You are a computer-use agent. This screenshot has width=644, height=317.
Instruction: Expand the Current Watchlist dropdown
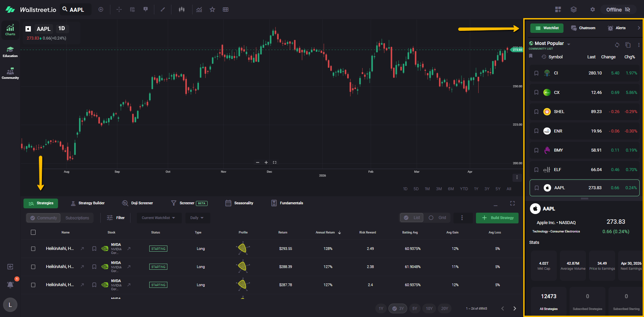click(x=158, y=218)
